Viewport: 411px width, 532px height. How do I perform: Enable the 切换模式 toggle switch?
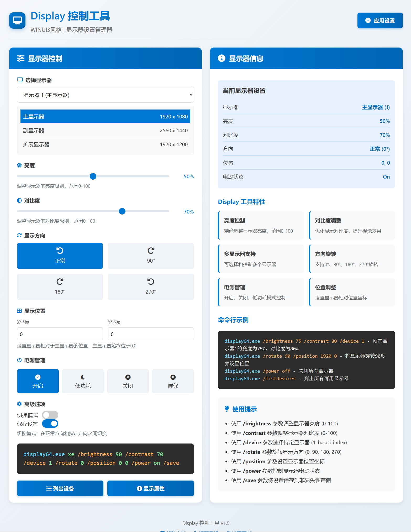(x=50, y=415)
